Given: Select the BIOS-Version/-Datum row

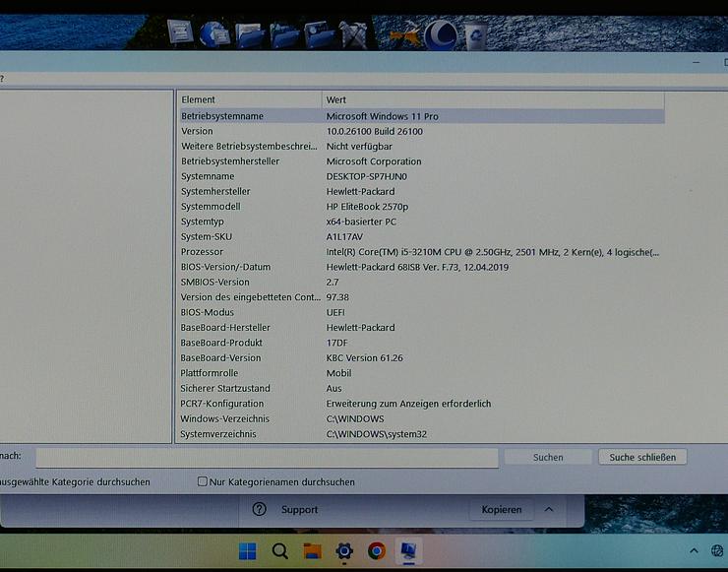Looking at the screenshot, I should click(225, 267).
